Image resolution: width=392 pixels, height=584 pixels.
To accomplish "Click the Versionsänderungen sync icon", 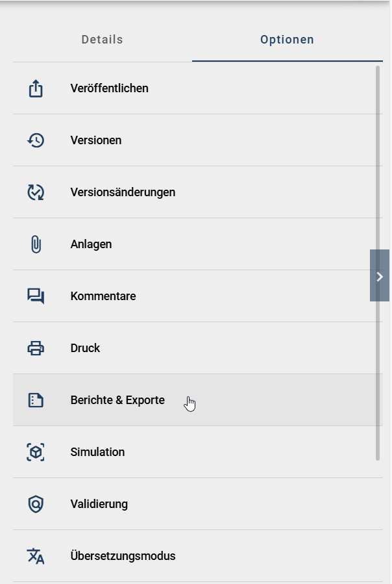I will pyautogui.click(x=36, y=192).
